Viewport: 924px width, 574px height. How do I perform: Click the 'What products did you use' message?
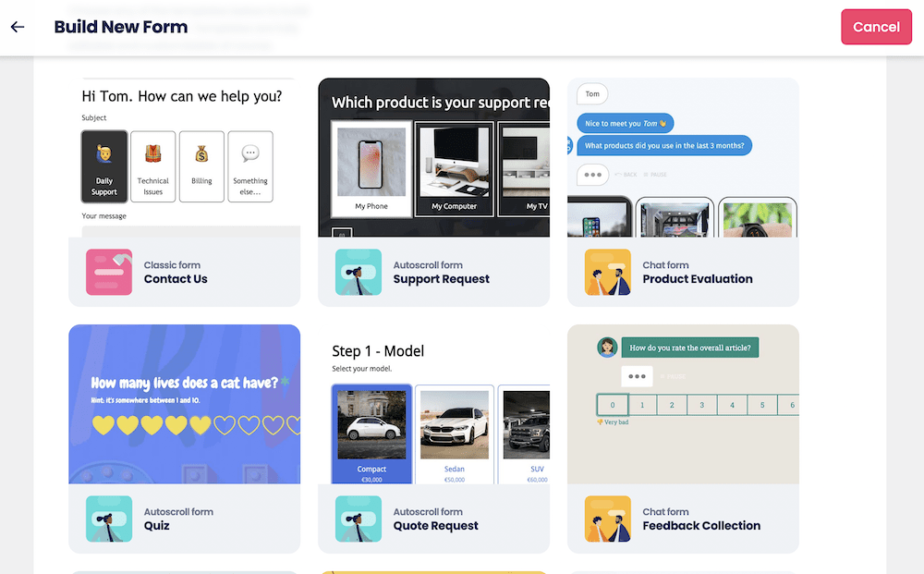(x=664, y=145)
